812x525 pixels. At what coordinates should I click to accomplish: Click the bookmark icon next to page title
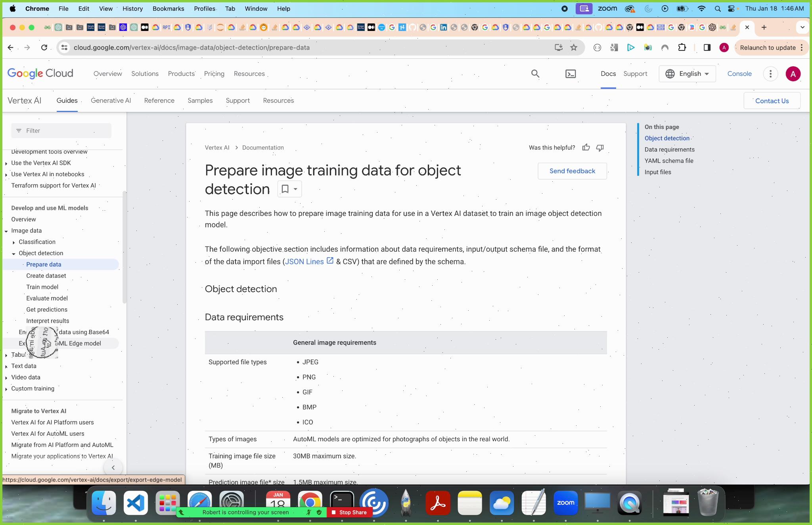point(285,189)
